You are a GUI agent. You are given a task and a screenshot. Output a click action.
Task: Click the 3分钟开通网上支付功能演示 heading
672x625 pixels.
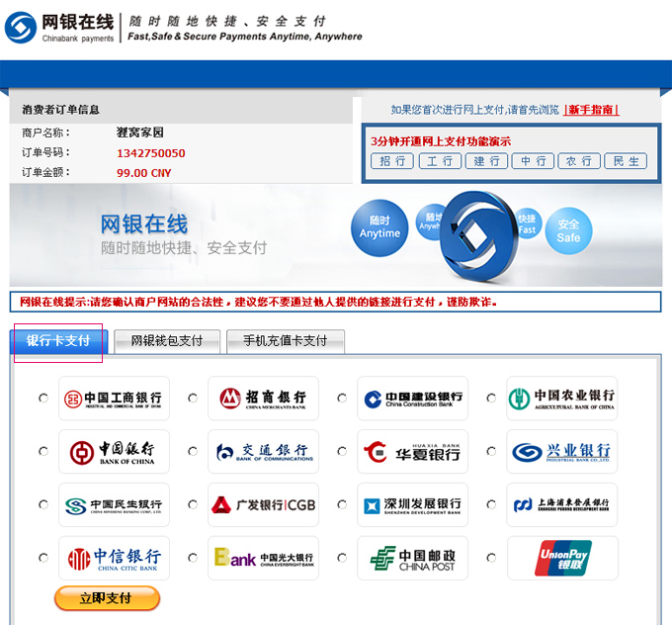coord(441,141)
